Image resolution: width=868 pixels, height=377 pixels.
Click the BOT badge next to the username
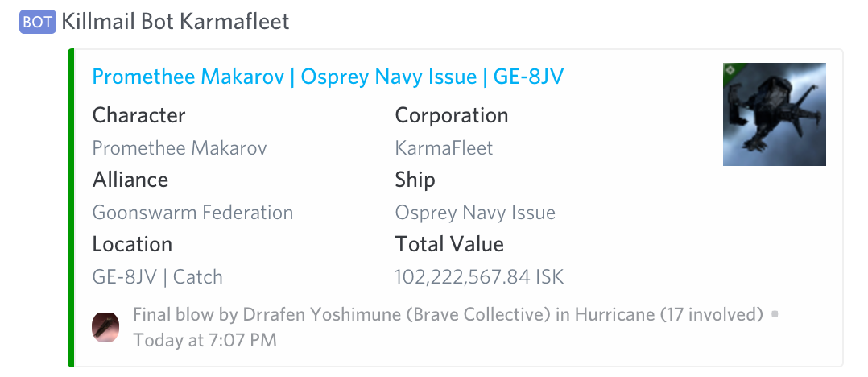tap(38, 22)
